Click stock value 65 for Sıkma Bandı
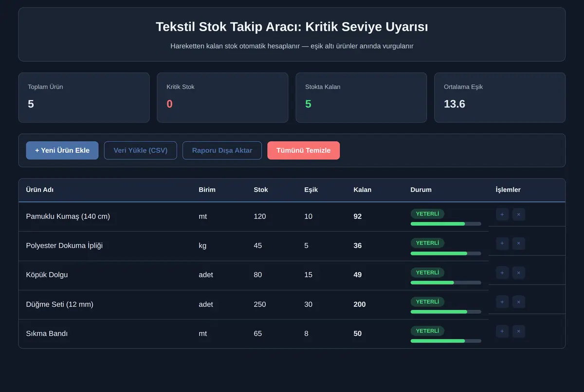Viewport: 584px width, 392px height. 258,334
